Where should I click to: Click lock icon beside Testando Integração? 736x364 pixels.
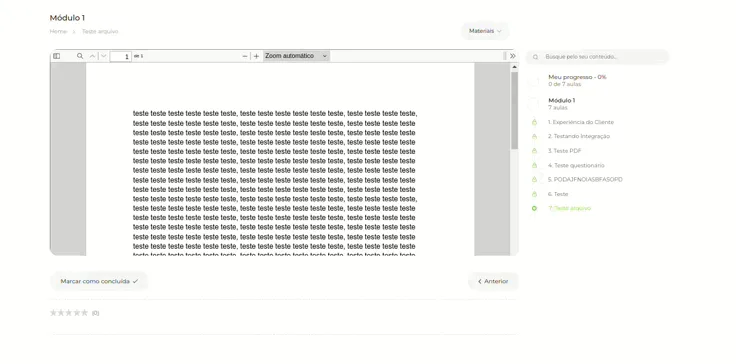pyautogui.click(x=534, y=137)
